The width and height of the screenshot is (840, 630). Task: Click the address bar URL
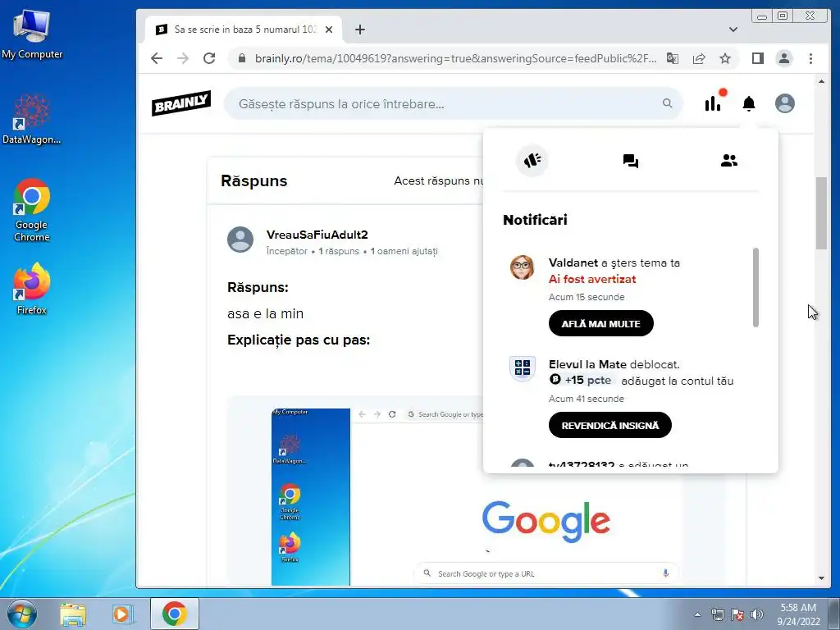[x=455, y=58]
